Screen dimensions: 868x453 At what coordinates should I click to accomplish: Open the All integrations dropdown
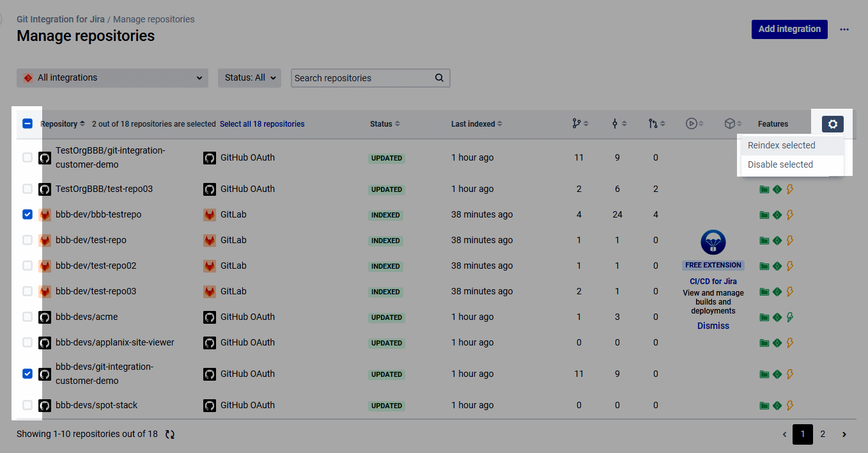[x=112, y=78]
